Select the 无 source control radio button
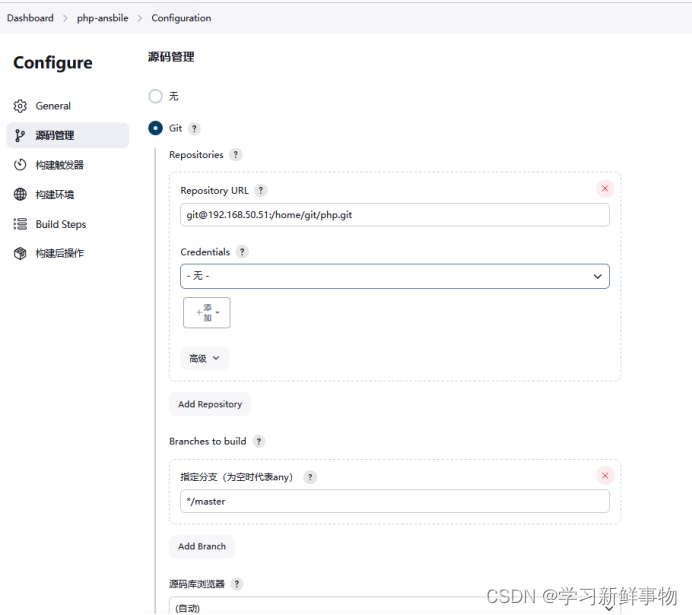This screenshot has width=692, height=615. pos(155,96)
